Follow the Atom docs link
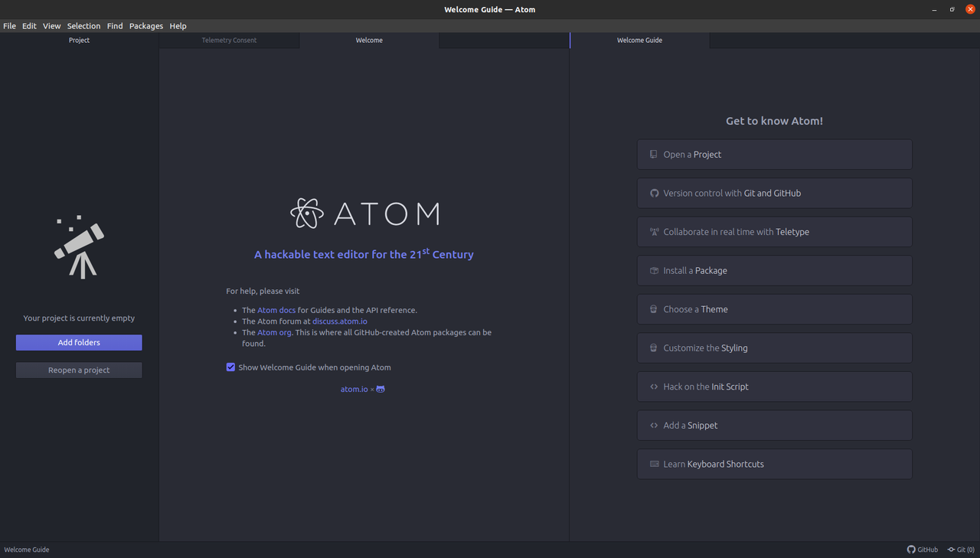Viewport: 980px width, 558px height. 276,310
